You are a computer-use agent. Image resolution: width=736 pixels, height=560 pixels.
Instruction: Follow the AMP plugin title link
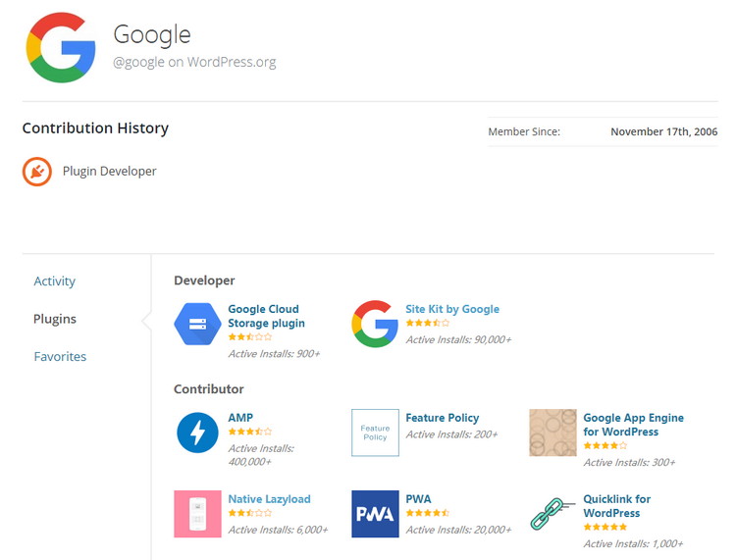(x=240, y=418)
